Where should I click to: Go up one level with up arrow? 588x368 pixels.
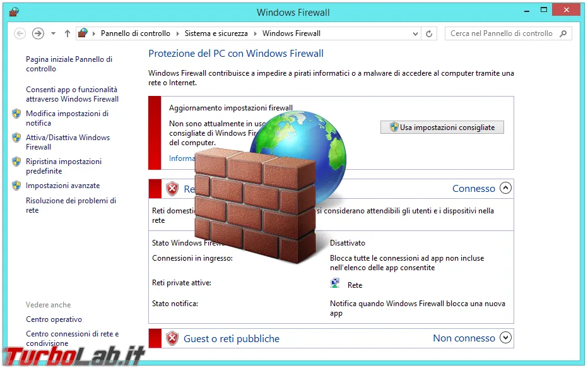(x=68, y=33)
